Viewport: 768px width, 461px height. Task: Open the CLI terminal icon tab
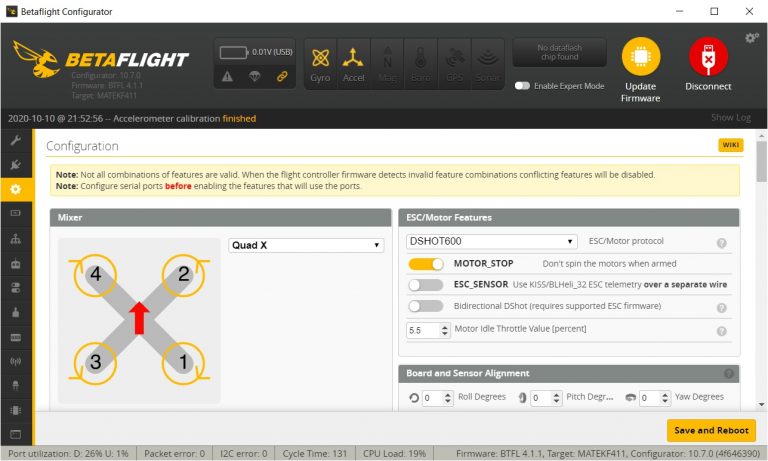pyautogui.click(x=16, y=434)
